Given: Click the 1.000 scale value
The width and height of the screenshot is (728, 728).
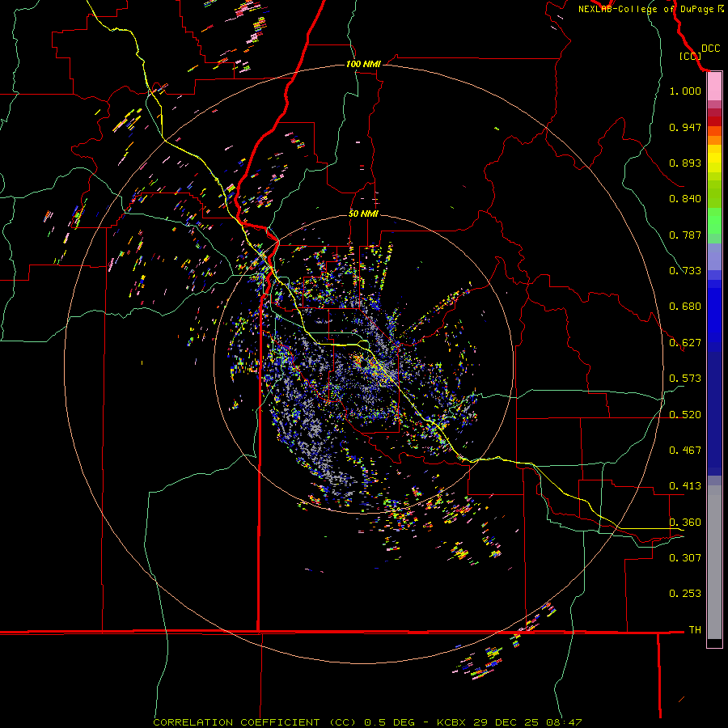Looking at the screenshot, I should (685, 91).
